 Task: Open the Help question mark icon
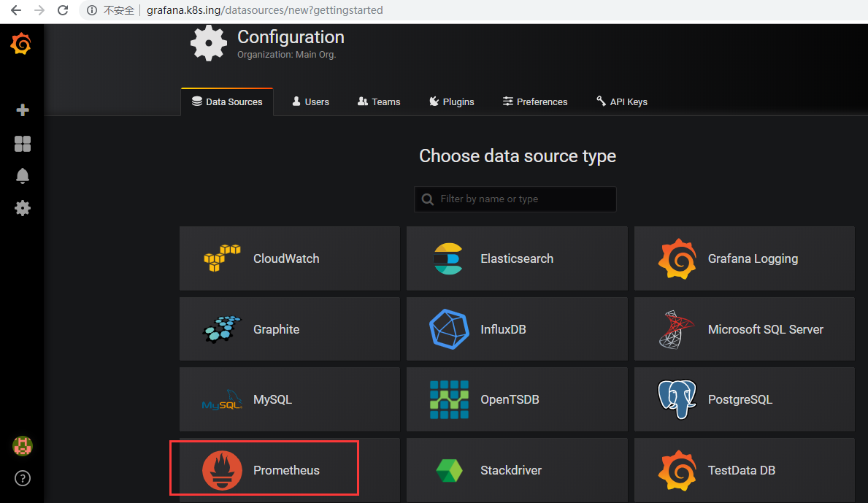23,478
